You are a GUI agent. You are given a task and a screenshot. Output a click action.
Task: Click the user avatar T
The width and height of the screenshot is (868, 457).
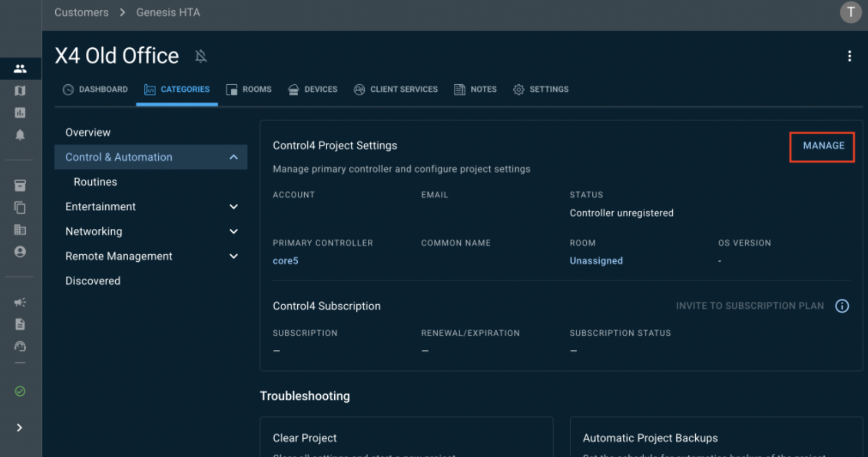pos(850,12)
